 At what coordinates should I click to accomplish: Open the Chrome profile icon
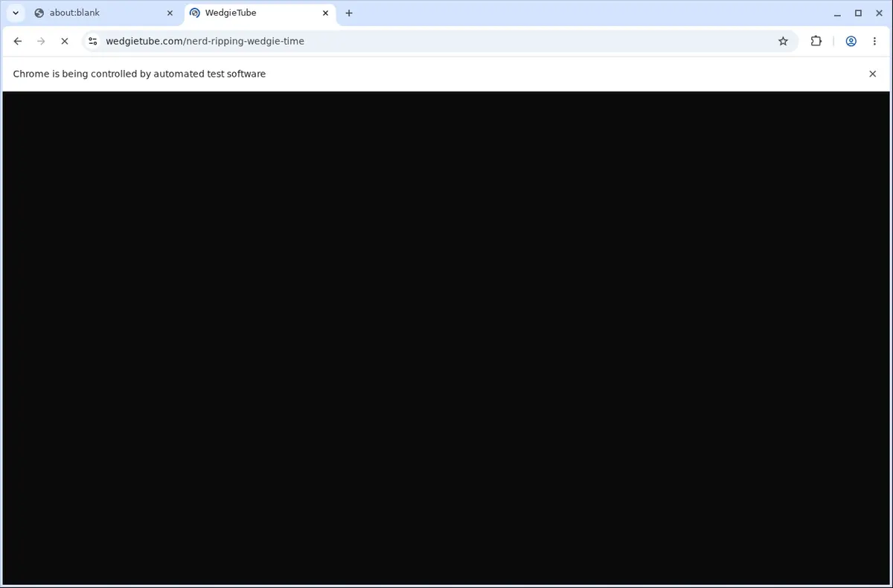[x=851, y=41]
